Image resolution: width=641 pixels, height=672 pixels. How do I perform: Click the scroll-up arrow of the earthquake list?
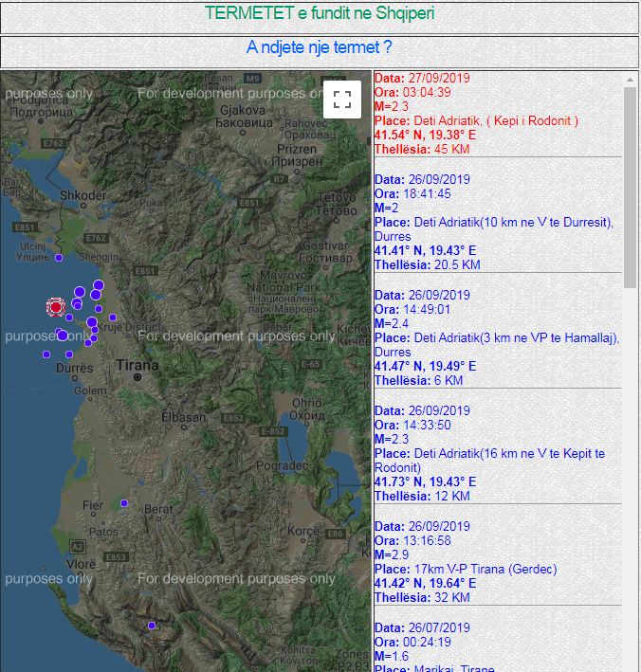630,80
